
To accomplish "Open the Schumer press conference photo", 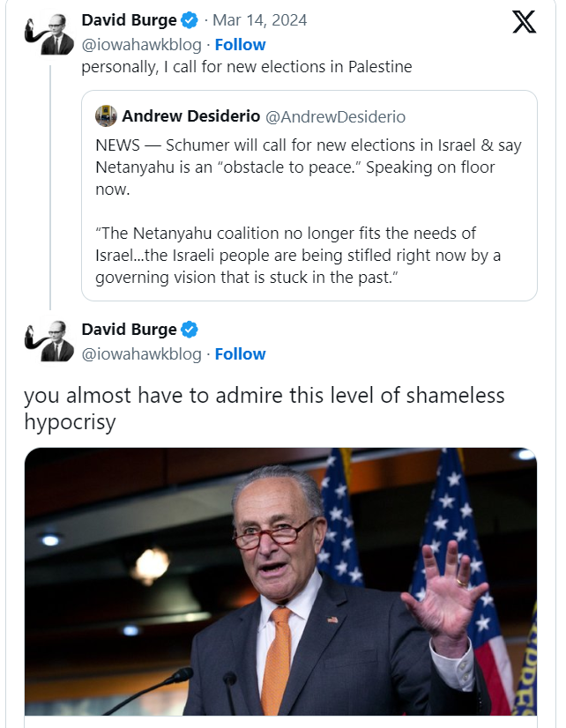I will pos(280,582).
